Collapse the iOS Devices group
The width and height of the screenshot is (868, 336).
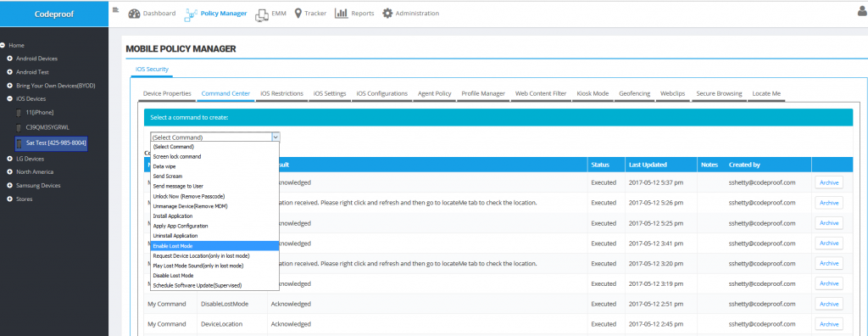[x=10, y=98]
